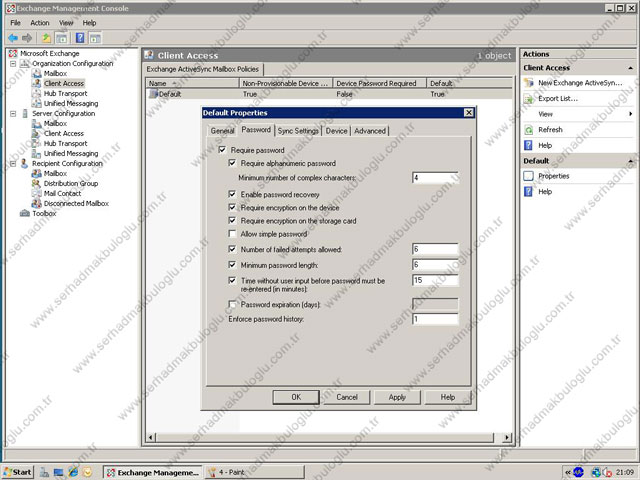Collapse the Default actions section
Image resolution: width=640 pixels, height=480 pixels.
pos(631,161)
